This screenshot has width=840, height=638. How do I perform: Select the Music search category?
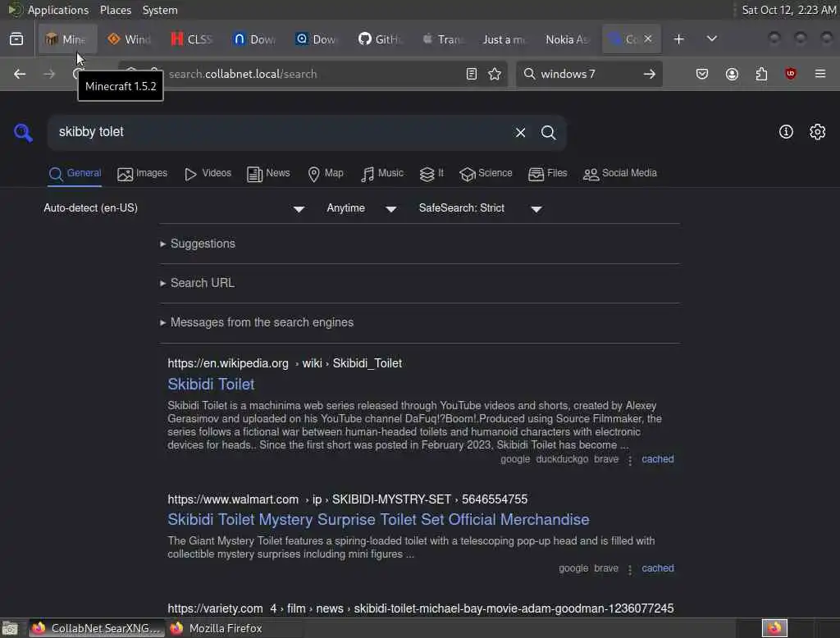(x=382, y=174)
